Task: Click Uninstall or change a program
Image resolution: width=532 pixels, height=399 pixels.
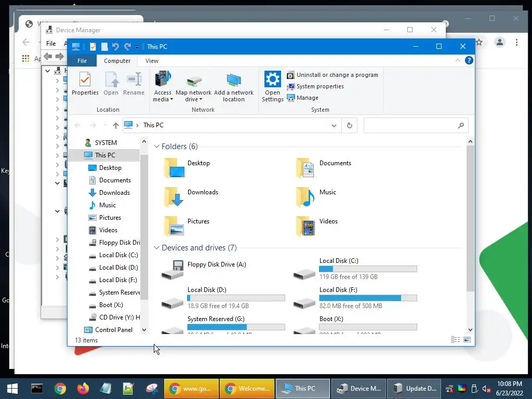Action: [x=332, y=75]
